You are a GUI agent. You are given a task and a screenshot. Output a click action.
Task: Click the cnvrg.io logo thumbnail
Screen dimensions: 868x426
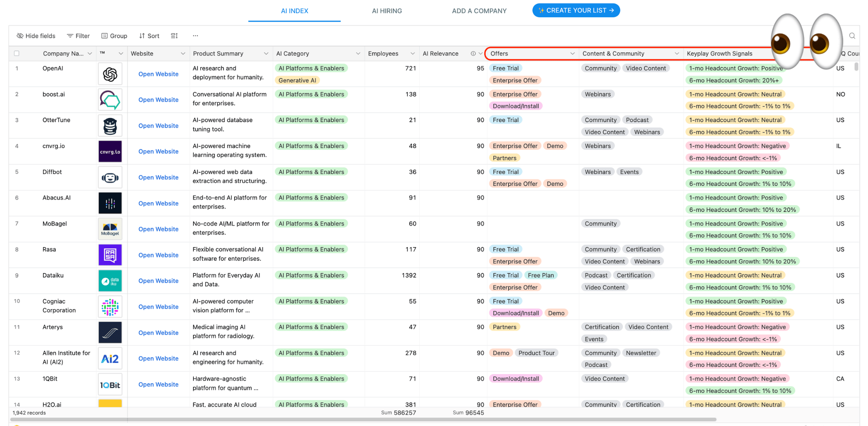click(x=110, y=151)
